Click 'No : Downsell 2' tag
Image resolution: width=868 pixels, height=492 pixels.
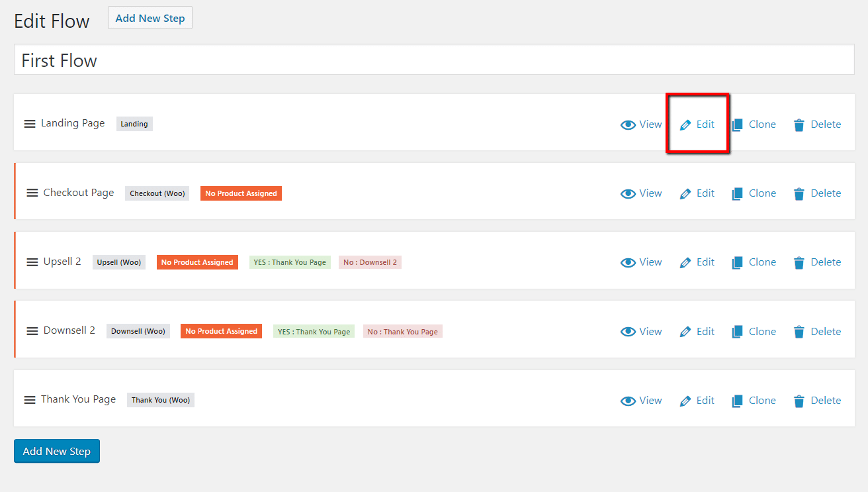[x=370, y=262]
